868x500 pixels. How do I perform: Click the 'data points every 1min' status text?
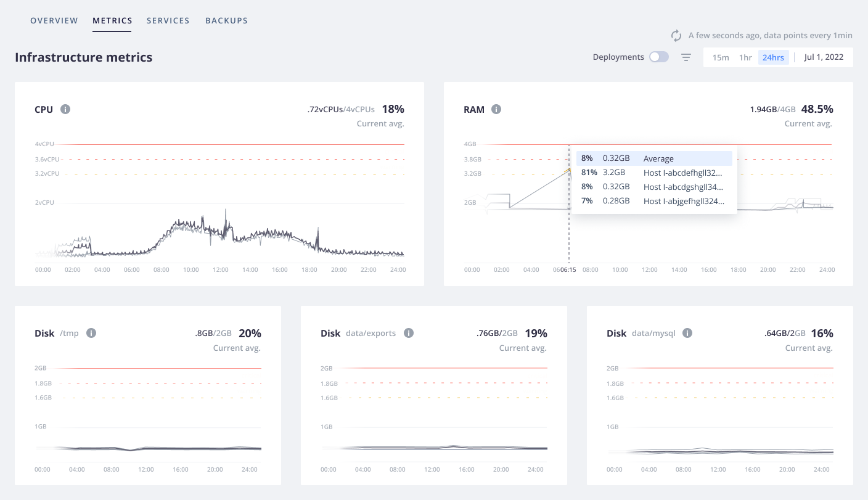tap(808, 36)
